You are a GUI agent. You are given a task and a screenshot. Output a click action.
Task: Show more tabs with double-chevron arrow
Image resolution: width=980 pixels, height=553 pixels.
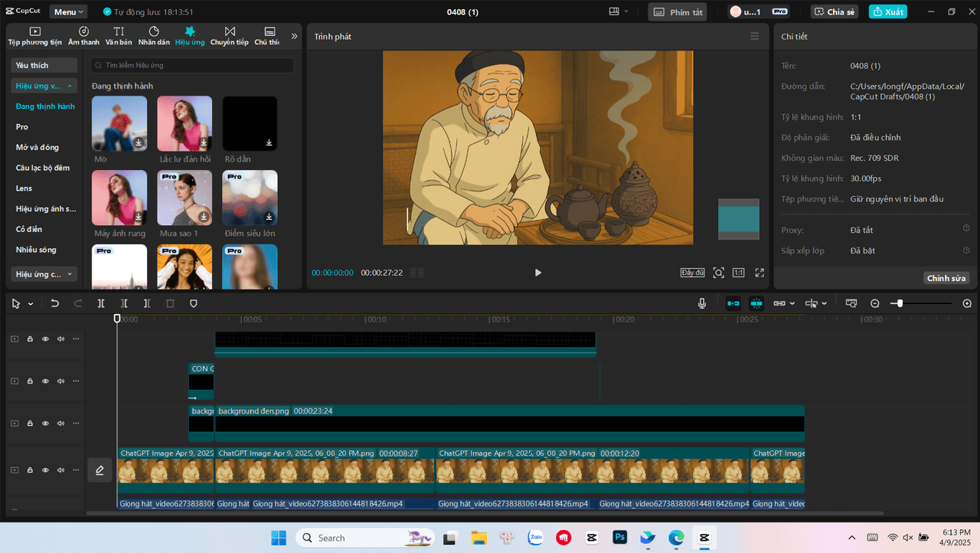[294, 36]
